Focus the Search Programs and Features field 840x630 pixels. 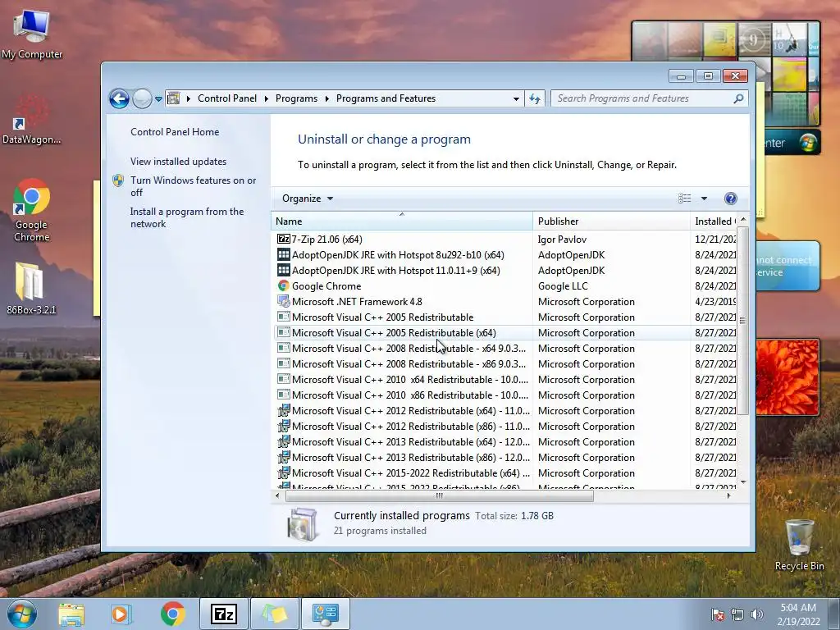[x=643, y=98]
